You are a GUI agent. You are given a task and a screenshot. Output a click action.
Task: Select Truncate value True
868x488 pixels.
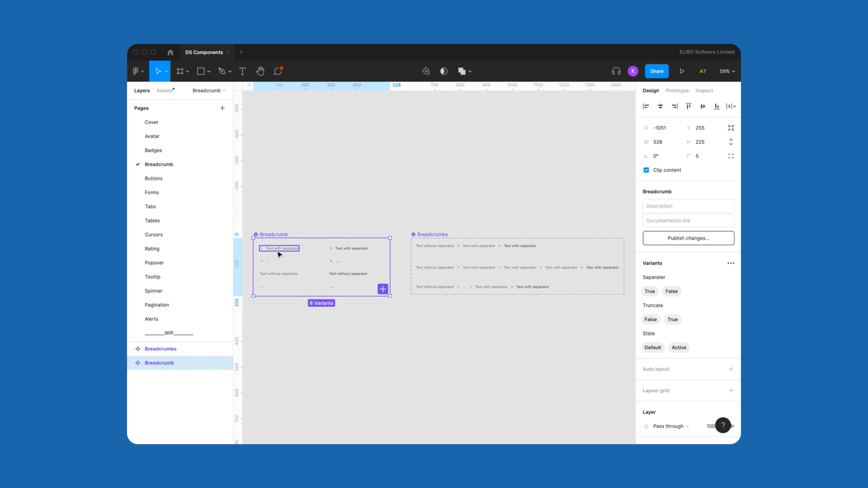(672, 319)
